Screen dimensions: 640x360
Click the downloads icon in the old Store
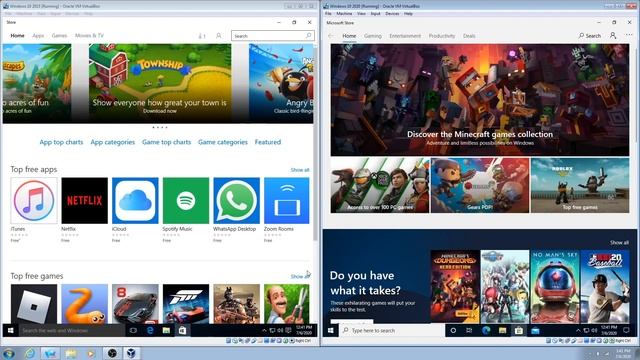202,36
